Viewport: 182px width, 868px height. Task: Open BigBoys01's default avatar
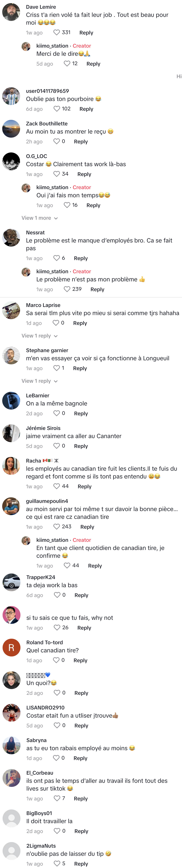tap(12, 819)
